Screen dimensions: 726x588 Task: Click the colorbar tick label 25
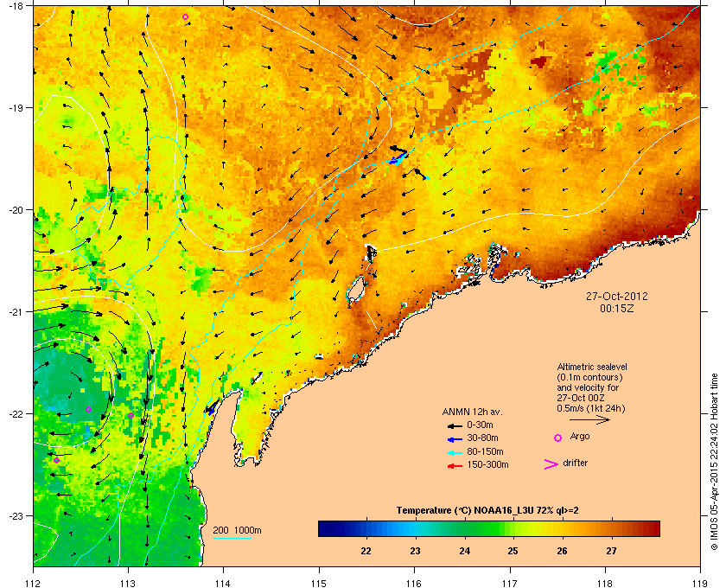point(513,551)
